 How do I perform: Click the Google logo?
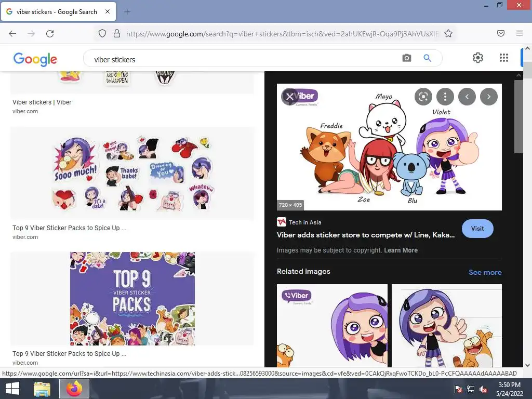(x=35, y=59)
